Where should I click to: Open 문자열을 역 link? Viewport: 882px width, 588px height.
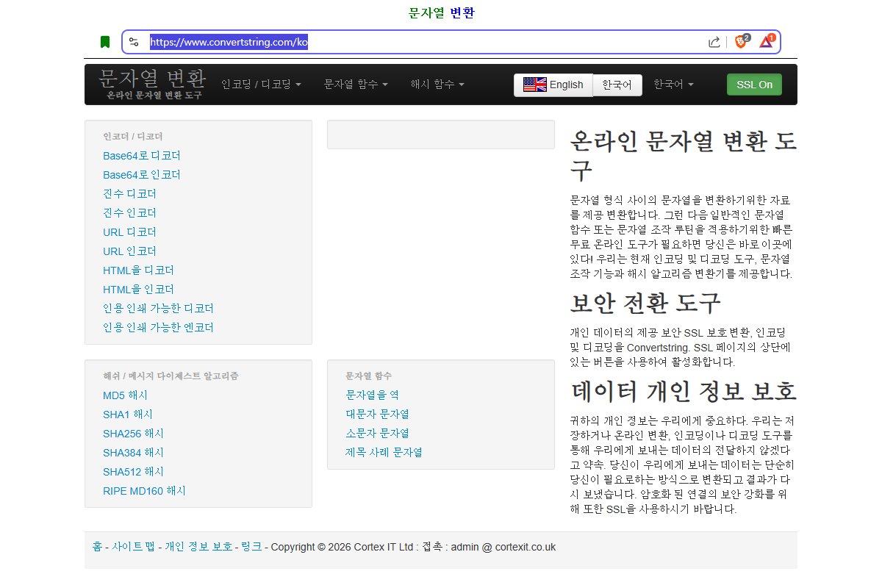click(x=372, y=395)
